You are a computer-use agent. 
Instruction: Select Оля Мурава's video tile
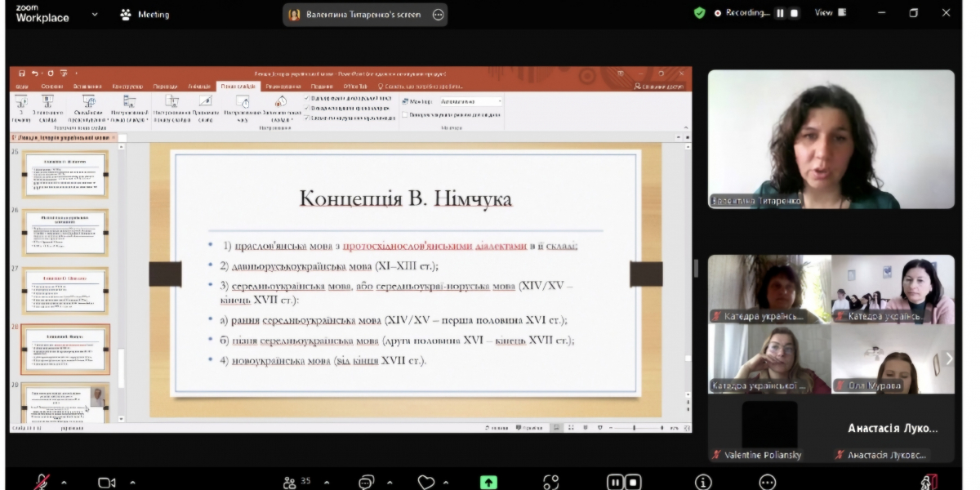coord(893,359)
